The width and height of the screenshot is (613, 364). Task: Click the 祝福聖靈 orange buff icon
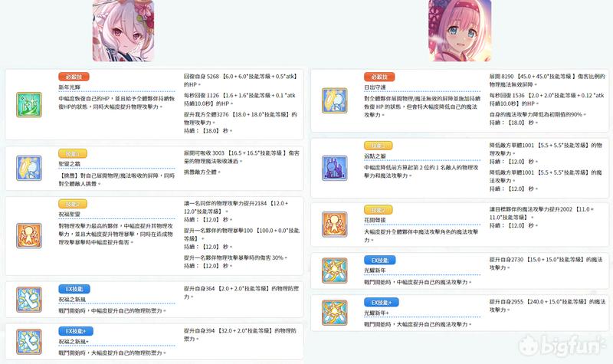tap(29, 236)
